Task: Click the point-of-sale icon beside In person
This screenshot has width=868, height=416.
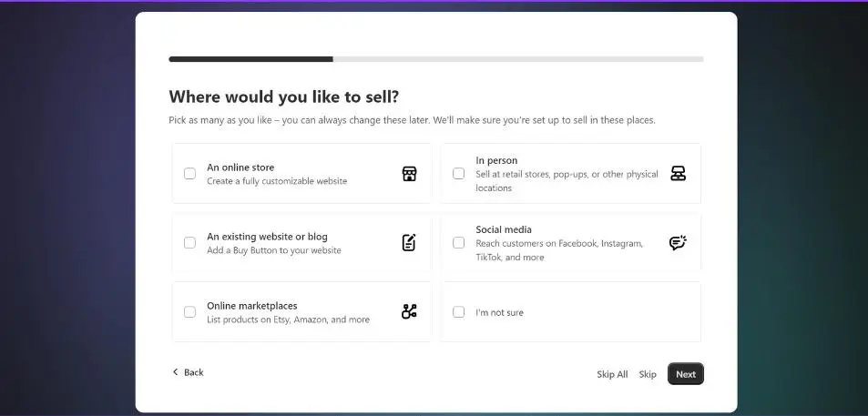Action: tap(679, 173)
